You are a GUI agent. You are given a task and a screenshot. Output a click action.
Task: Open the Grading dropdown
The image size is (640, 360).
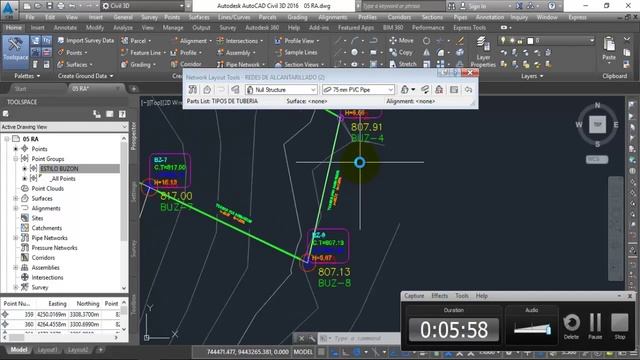[x=139, y=64]
